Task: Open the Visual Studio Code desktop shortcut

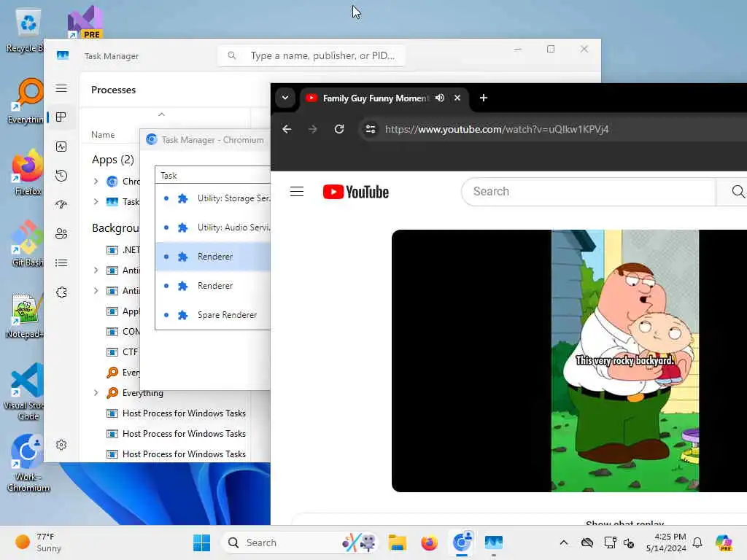Action: pyautogui.click(x=24, y=392)
